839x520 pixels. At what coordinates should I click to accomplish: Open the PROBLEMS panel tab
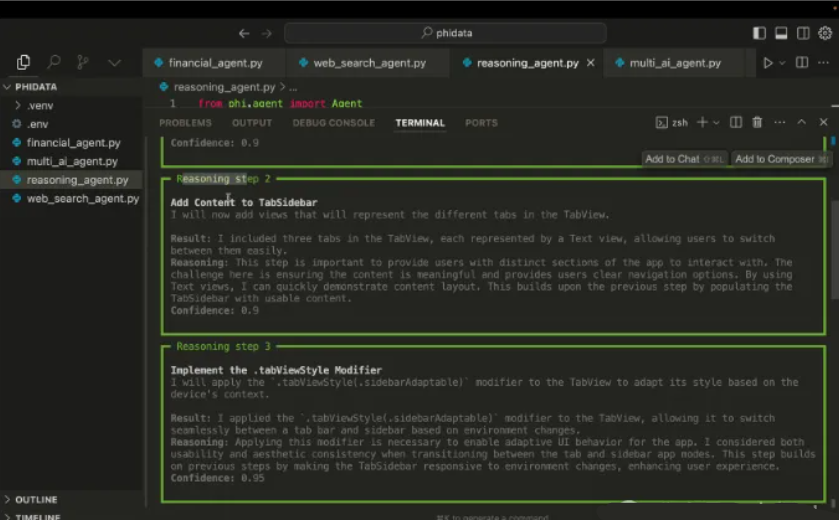pos(185,123)
